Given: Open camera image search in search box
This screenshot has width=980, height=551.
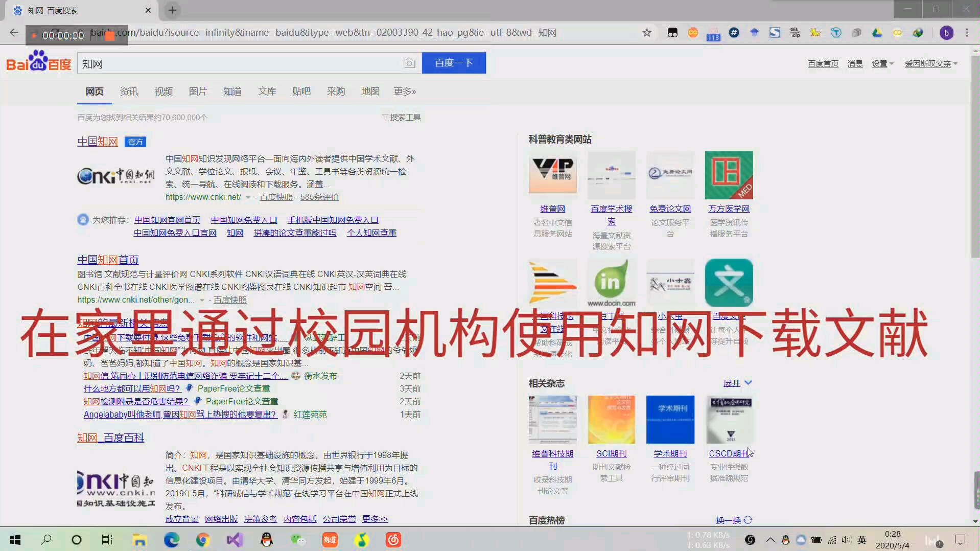Looking at the screenshot, I should click(409, 63).
